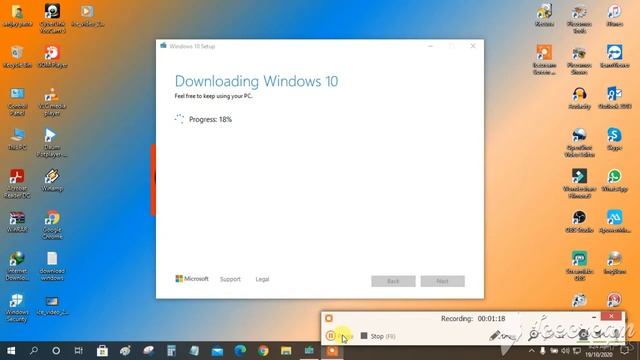Open Microsoft Store from taskbar
Image resolution: width=640 pixels, height=360 pixels.
click(102, 351)
